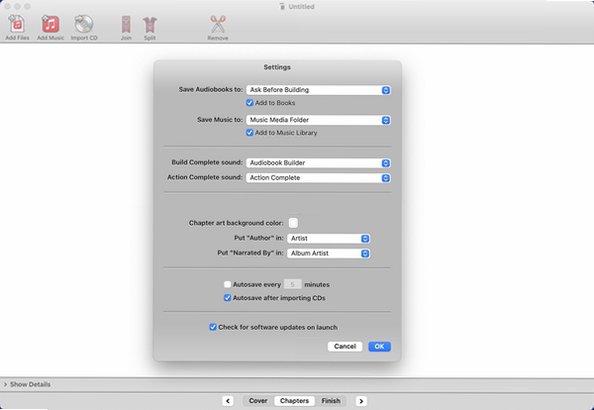Viewport: 594px width, 410px height.
Task: Enable Autosave every minutes checkbox
Action: [227, 284]
